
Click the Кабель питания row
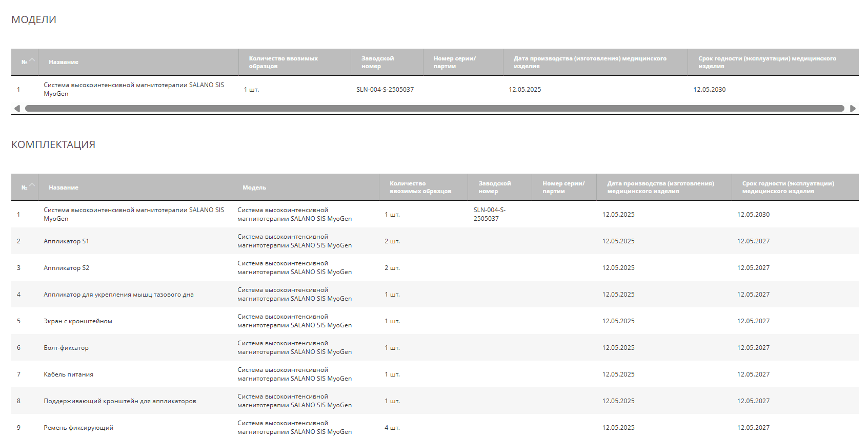[x=68, y=374]
